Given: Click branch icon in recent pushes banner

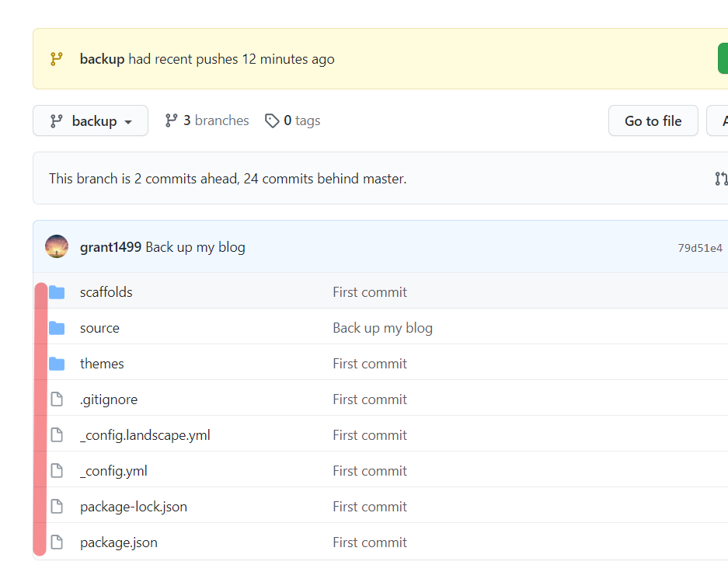Looking at the screenshot, I should tap(56, 59).
